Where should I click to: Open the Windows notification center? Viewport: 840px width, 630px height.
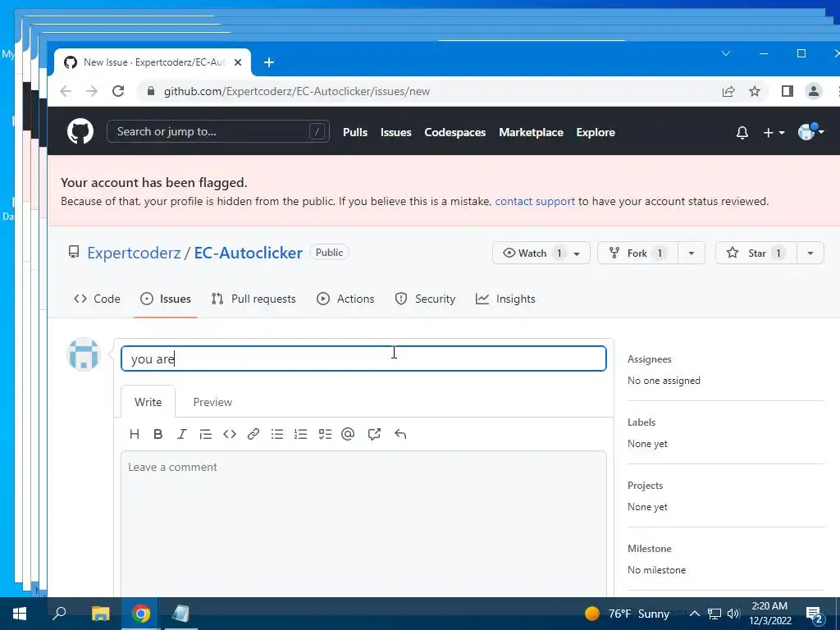tap(815, 614)
